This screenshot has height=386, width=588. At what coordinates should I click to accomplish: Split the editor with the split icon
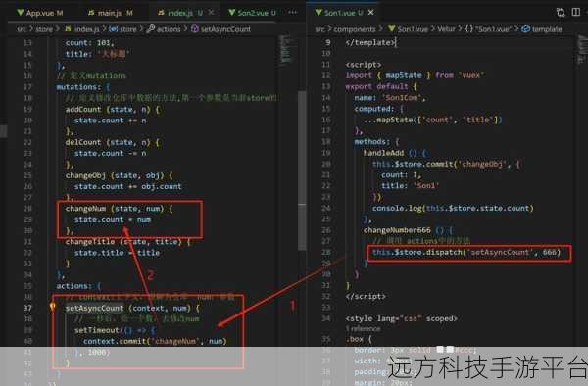tap(576, 12)
